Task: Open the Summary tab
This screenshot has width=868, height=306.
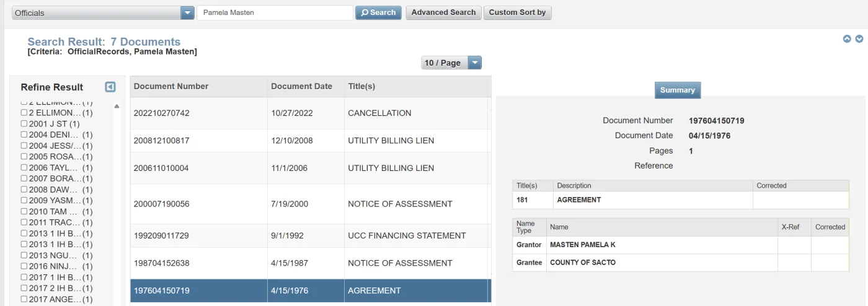Action: pos(677,90)
